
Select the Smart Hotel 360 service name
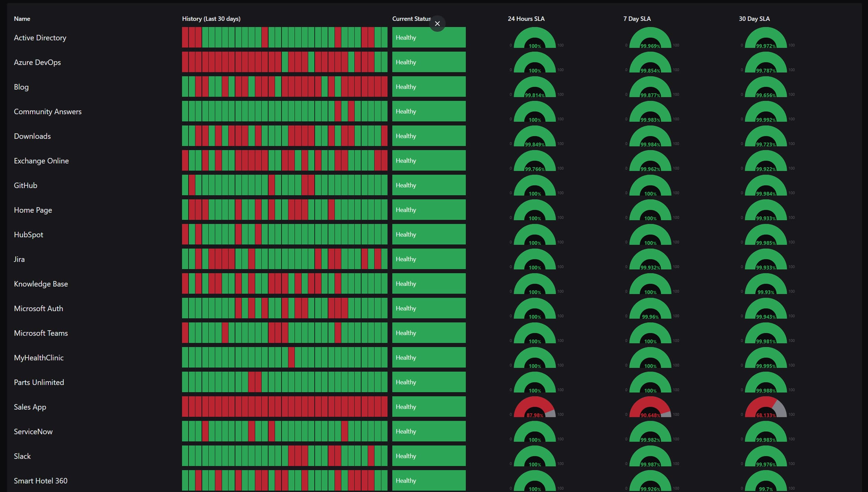pyautogui.click(x=40, y=480)
